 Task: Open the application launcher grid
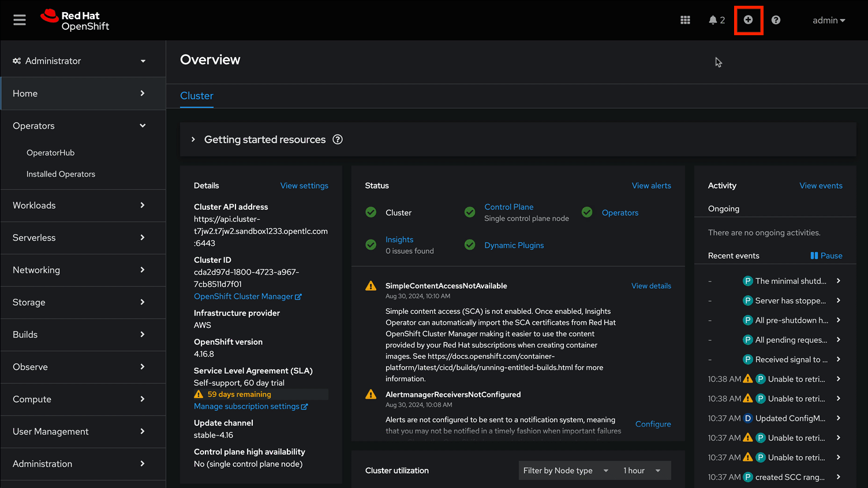(x=685, y=20)
